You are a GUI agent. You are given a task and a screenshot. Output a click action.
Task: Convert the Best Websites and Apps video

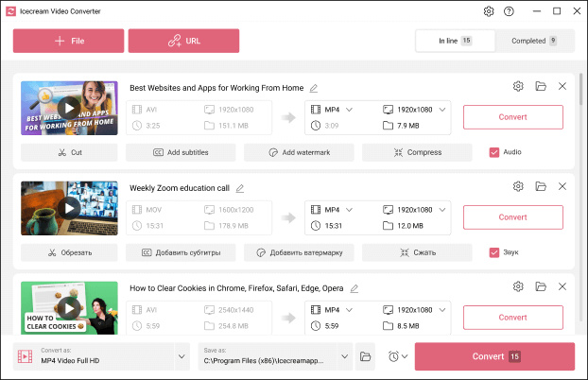[513, 117]
